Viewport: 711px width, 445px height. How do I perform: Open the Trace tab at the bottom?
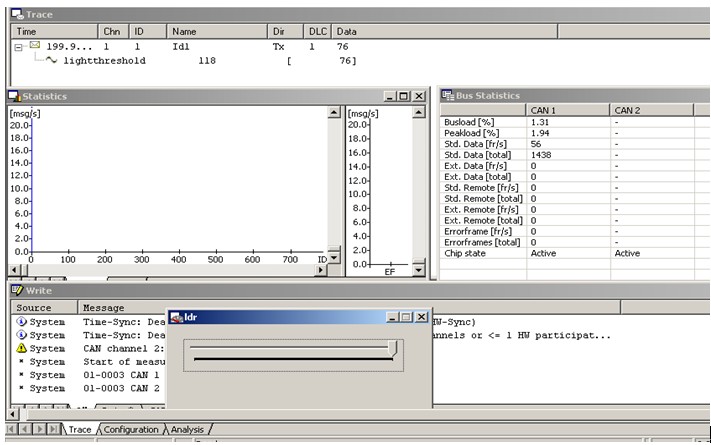[79, 430]
